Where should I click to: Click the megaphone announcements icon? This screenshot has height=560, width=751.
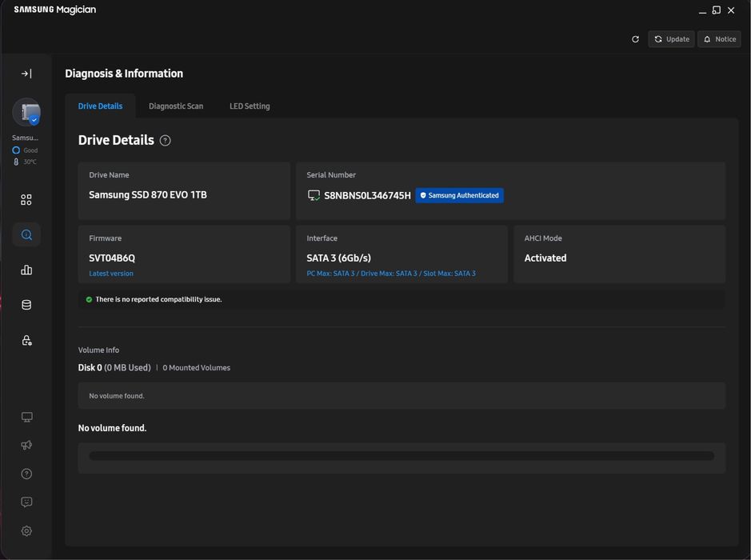pyautogui.click(x=26, y=445)
